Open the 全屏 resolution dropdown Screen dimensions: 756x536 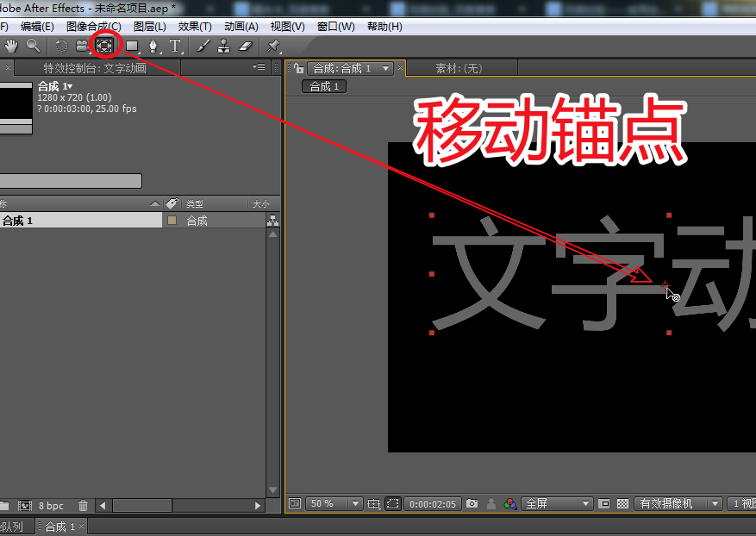(x=557, y=504)
